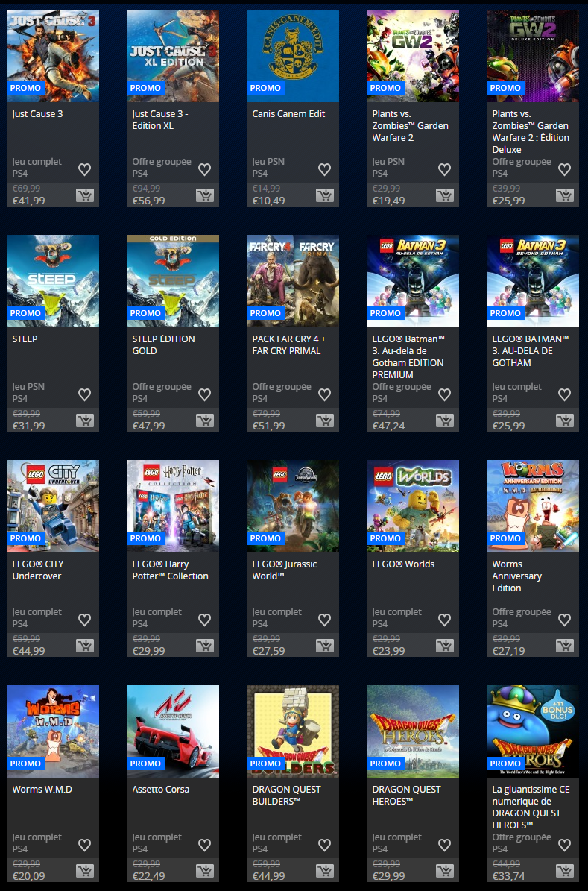
Task: Favorite Plants vs. Zombies Garden Warfare 2
Action: tap(444, 169)
